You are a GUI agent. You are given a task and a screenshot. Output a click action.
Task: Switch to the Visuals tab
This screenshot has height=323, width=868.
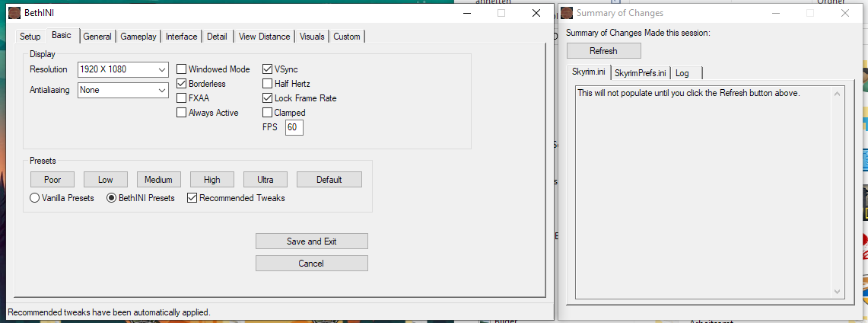pos(312,37)
